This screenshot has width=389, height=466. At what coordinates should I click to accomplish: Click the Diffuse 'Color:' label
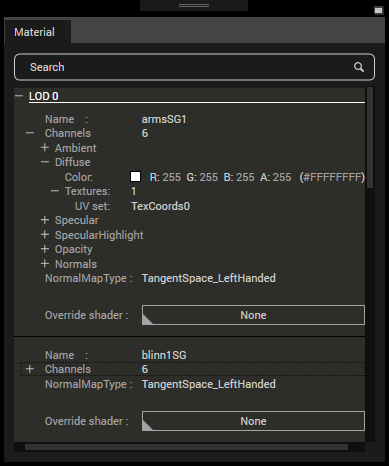(79, 177)
